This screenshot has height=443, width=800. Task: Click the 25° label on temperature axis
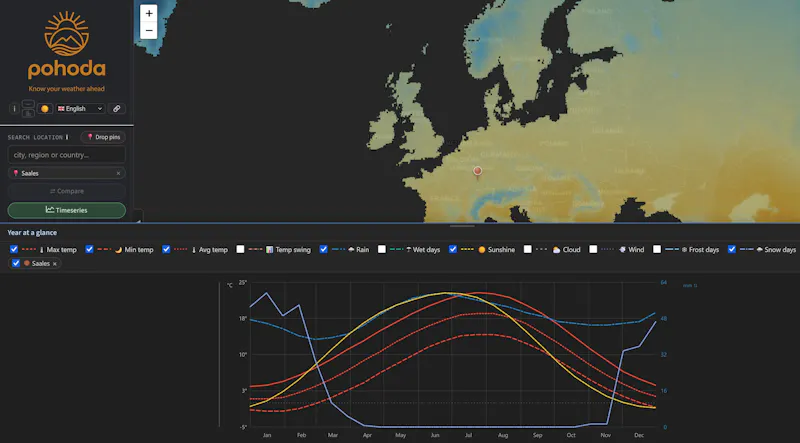[x=242, y=282]
